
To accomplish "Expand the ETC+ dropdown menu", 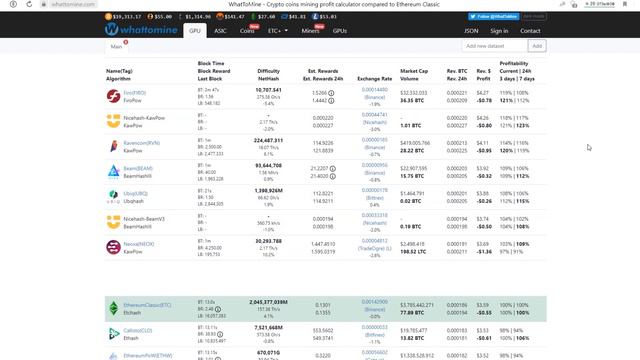I will click(x=278, y=31).
